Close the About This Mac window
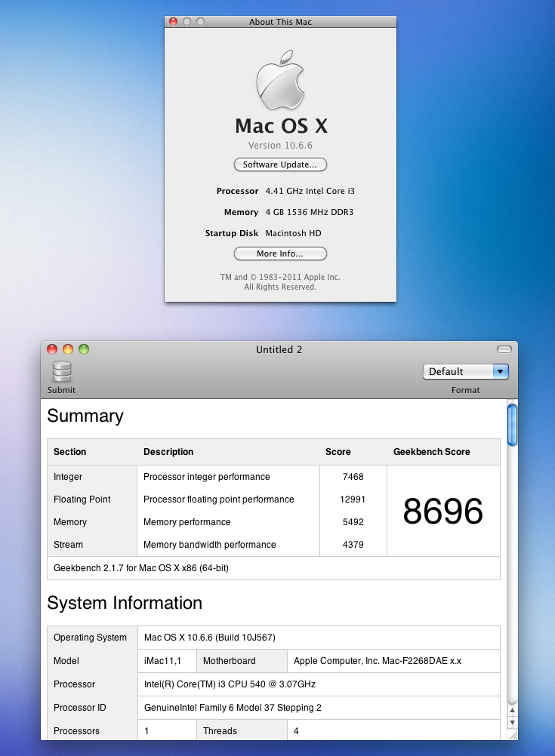Screen dimensions: 555x756 tap(174, 22)
